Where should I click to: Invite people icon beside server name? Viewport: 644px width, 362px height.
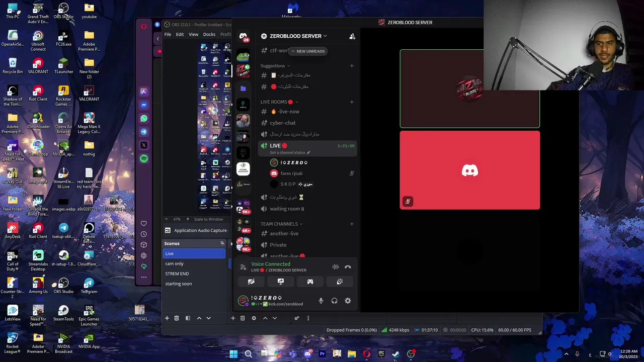352,36
